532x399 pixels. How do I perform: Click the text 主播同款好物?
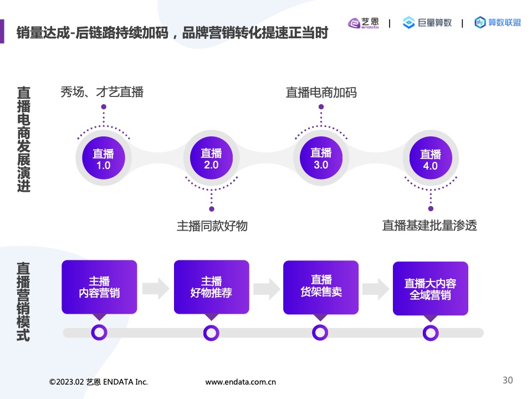pyautogui.click(x=212, y=226)
